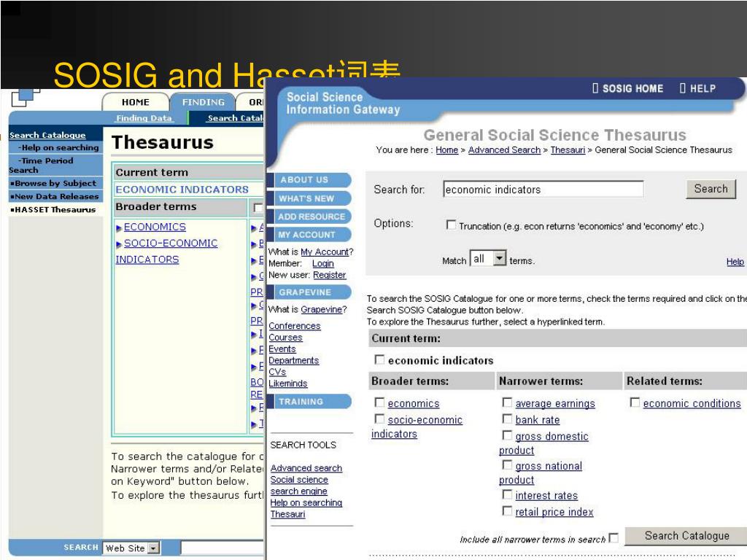
Task: Check the socio-economic indicators checkbox
Action: click(x=379, y=419)
